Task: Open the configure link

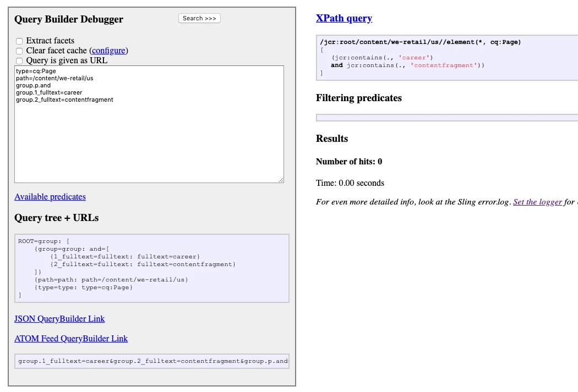Action: click(x=108, y=51)
